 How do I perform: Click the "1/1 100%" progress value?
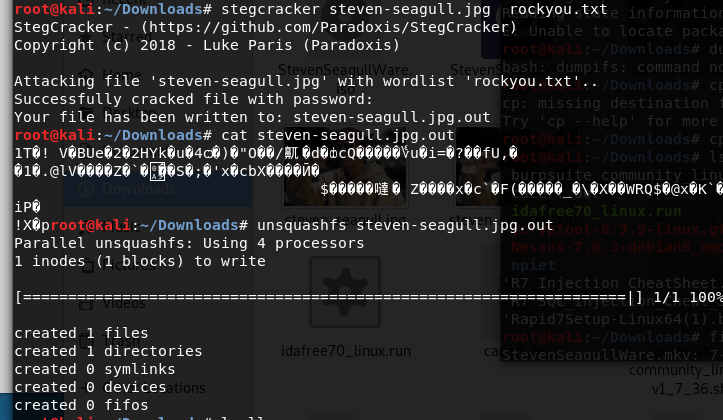pyautogui.click(x=688, y=297)
